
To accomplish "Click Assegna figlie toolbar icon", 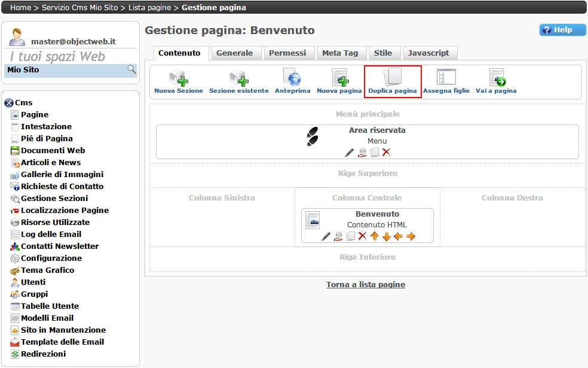I will point(446,78).
